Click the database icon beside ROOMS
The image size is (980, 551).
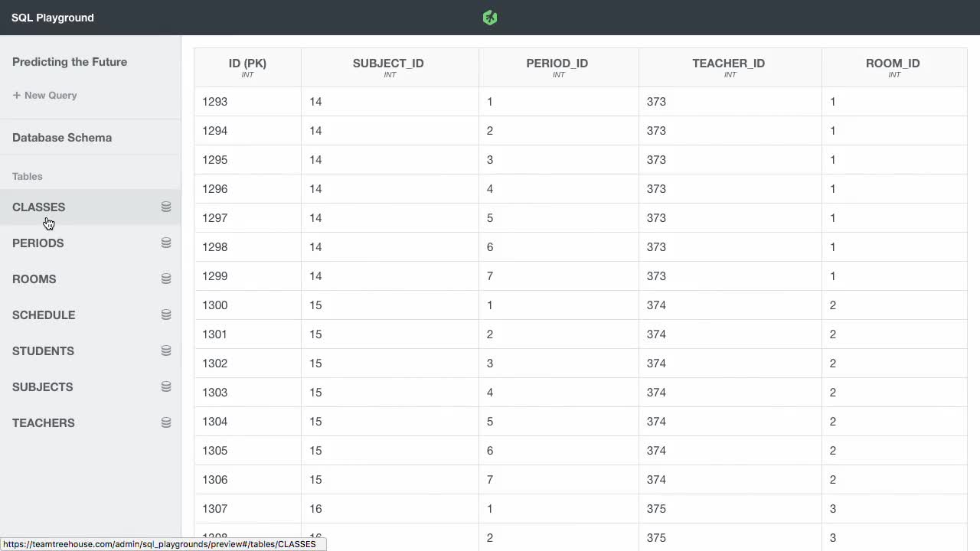click(165, 279)
